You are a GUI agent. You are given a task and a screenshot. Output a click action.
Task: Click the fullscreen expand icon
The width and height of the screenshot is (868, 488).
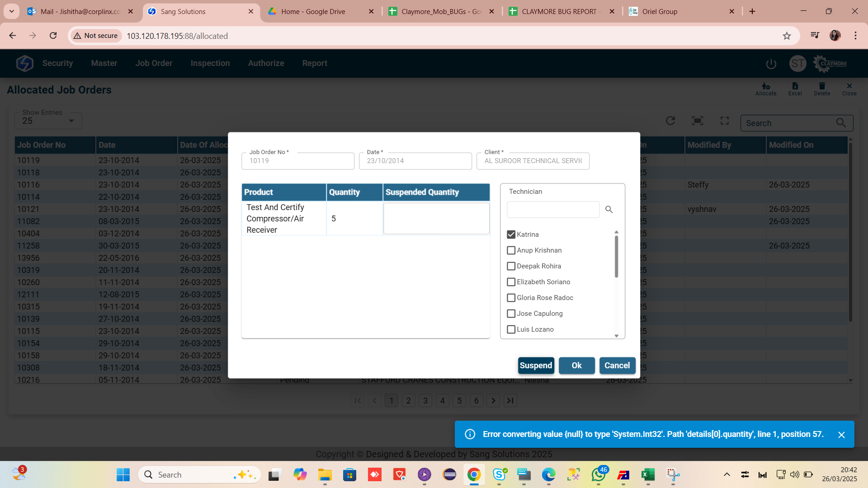coord(724,121)
